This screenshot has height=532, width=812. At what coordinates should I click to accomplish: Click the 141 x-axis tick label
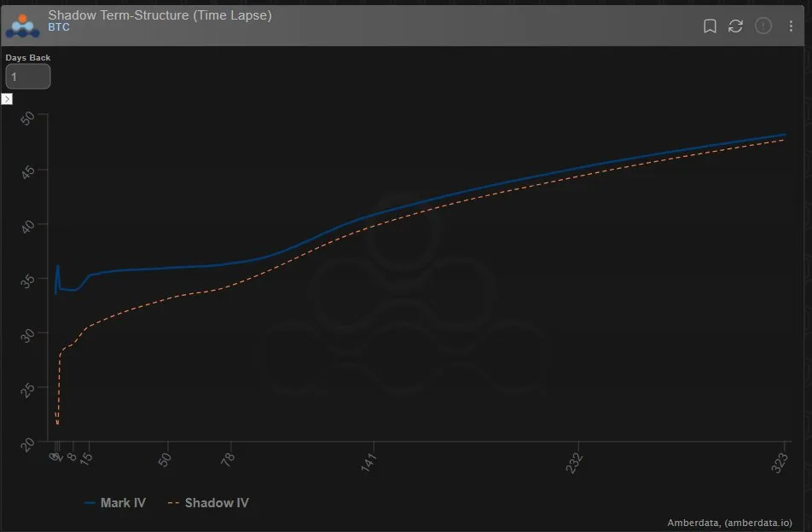[368, 461]
